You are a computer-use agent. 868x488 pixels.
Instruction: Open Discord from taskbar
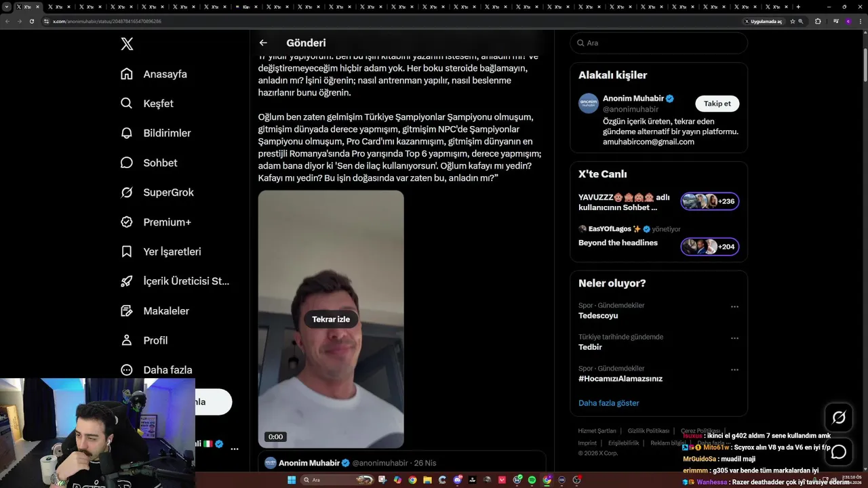[458, 480]
